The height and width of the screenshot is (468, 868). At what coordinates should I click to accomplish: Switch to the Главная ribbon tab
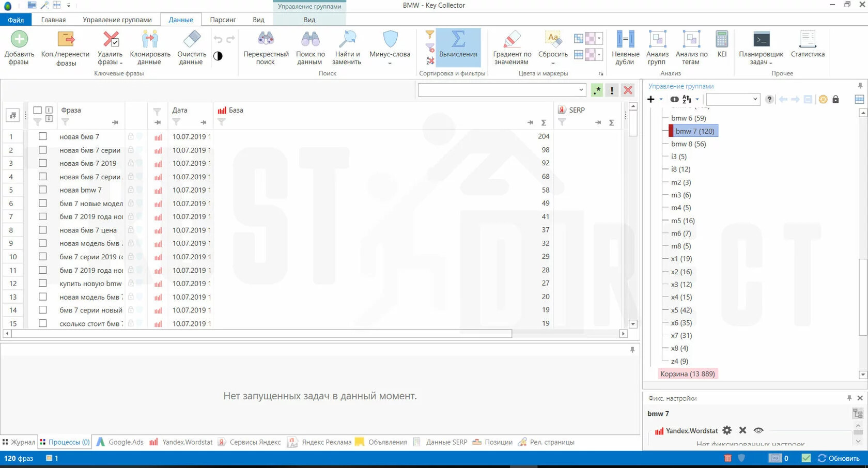(x=53, y=20)
